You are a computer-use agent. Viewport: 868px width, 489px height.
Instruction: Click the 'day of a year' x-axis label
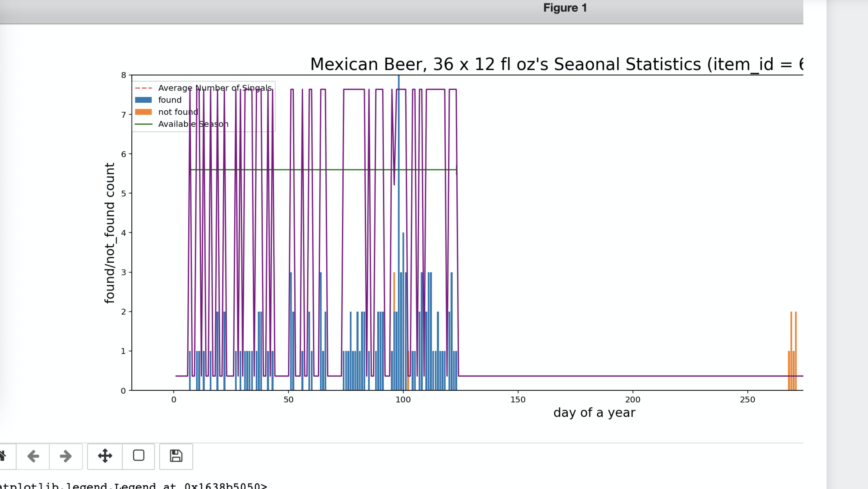[x=594, y=413]
